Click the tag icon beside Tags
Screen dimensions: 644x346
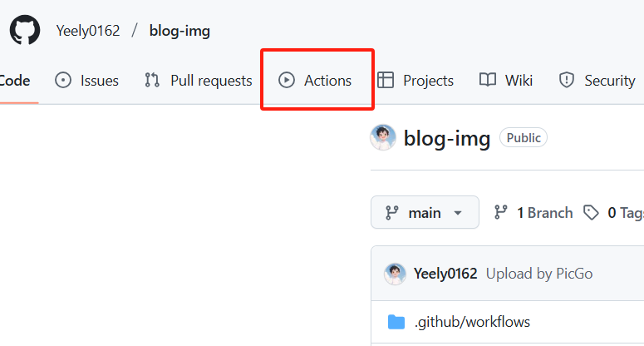(592, 213)
